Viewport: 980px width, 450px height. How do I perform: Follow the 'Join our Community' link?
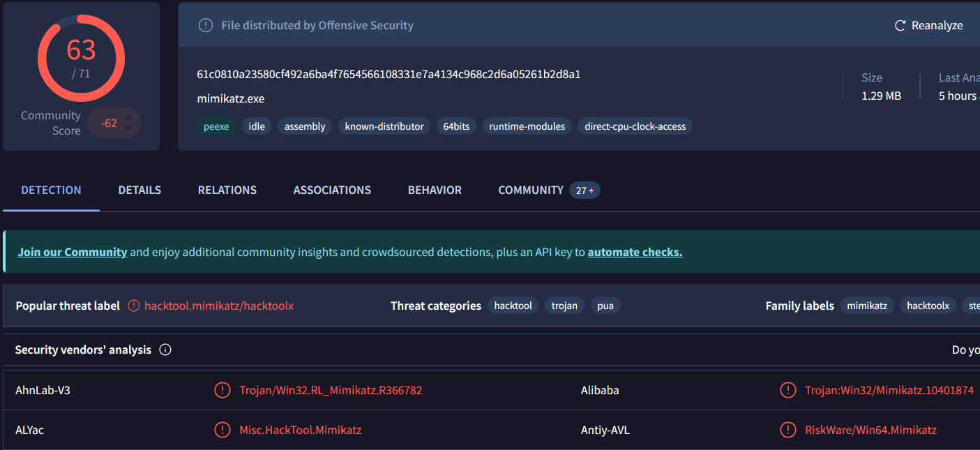tap(73, 252)
